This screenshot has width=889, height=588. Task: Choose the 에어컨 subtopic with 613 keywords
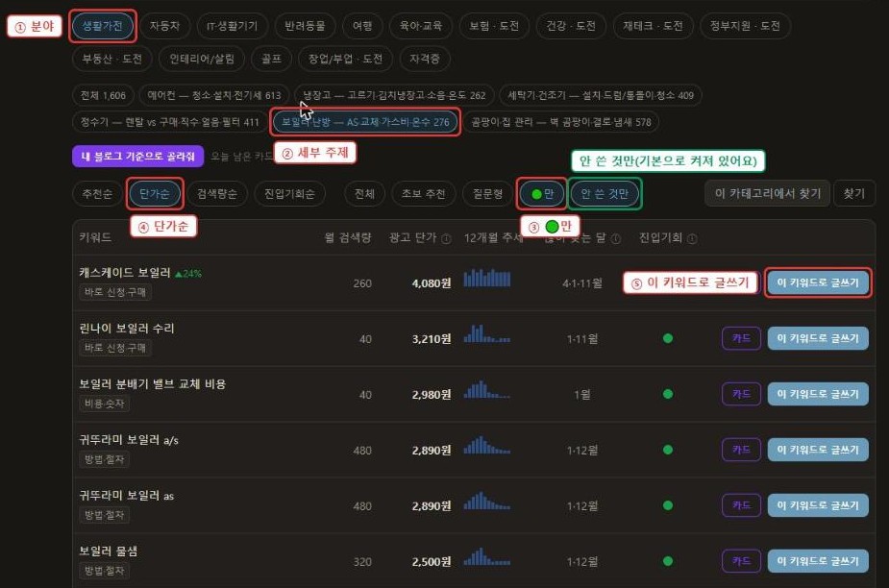click(x=214, y=95)
